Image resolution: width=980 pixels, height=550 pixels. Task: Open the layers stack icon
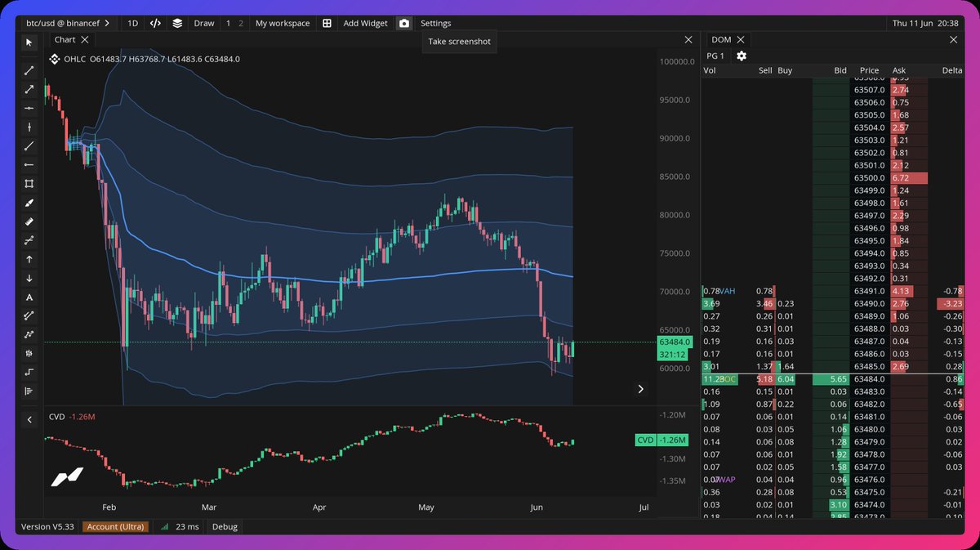[x=177, y=23]
